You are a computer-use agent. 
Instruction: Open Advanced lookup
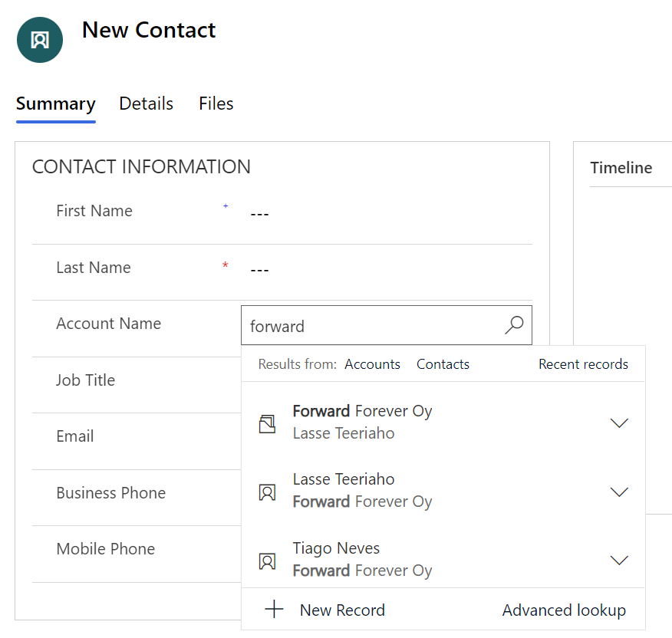[x=564, y=610]
